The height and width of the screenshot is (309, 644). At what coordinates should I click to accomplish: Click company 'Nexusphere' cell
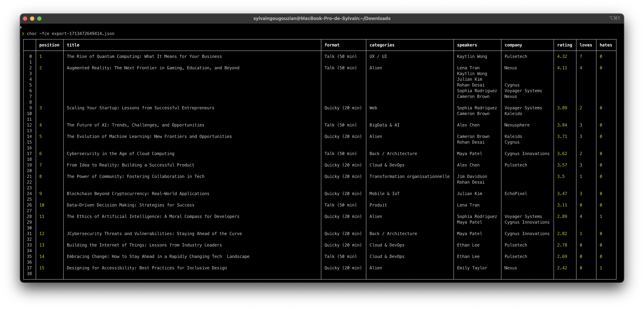(x=517, y=125)
